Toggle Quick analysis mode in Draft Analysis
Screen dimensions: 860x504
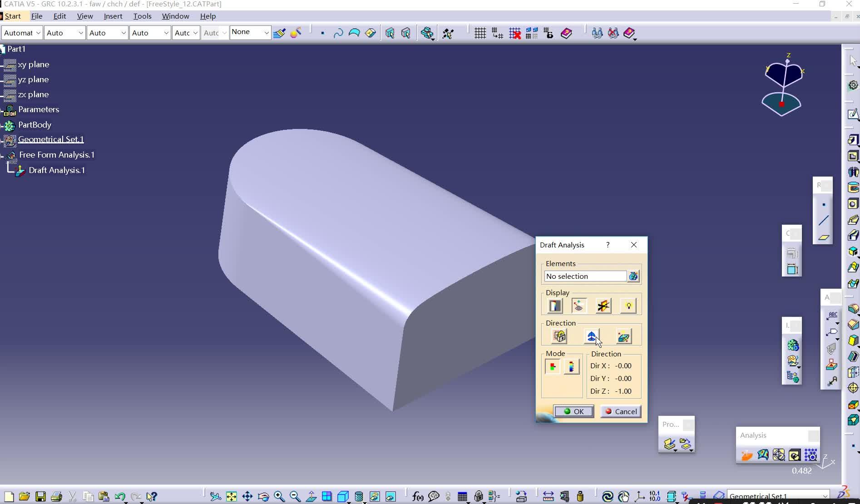tap(553, 366)
